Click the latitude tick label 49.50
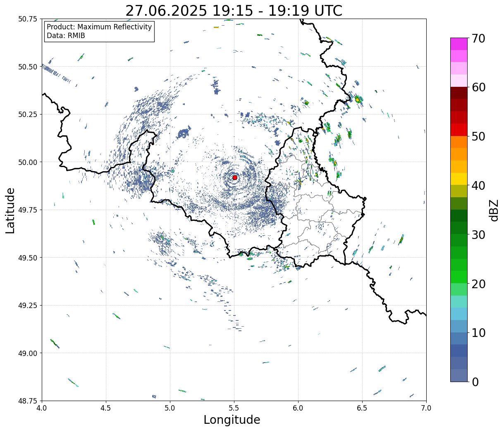 click(28, 258)
